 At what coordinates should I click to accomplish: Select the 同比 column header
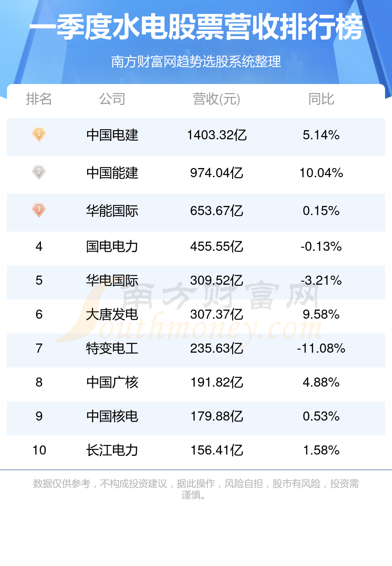[321, 99]
